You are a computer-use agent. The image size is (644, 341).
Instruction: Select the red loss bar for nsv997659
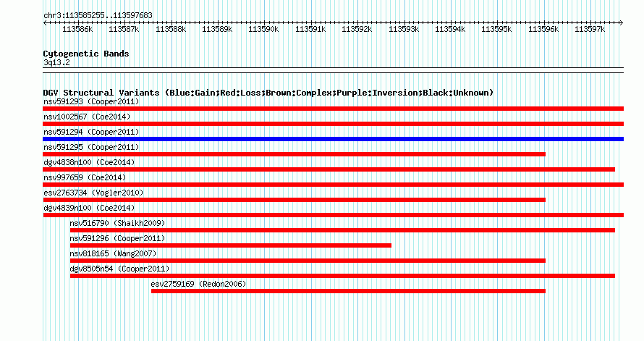coord(333,185)
